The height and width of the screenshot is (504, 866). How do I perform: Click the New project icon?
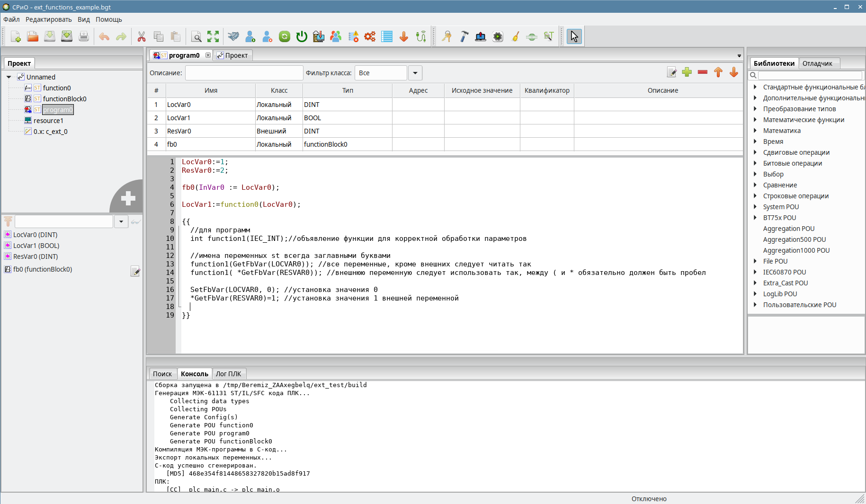(16, 36)
